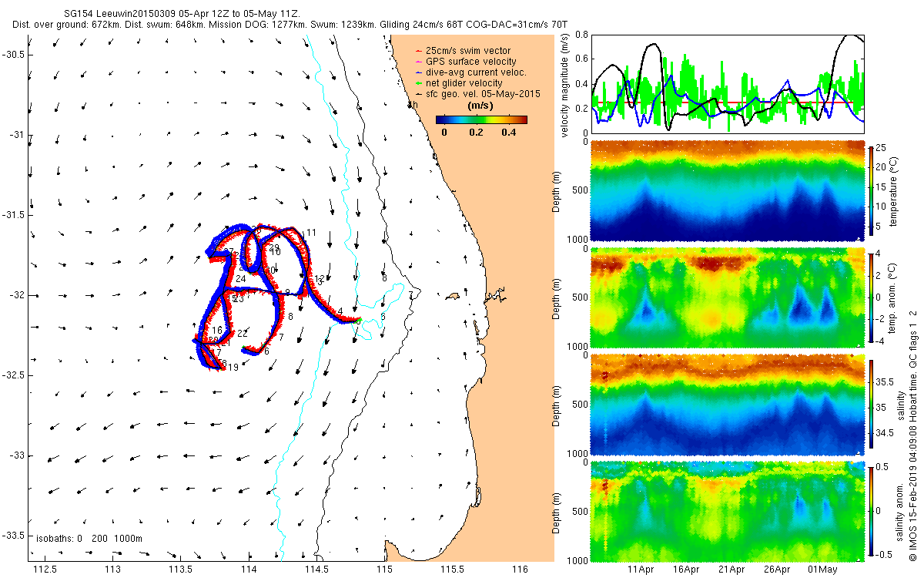
Task: Click the '(m/s)' label above velocity colorbar
Action: pyautogui.click(x=481, y=106)
